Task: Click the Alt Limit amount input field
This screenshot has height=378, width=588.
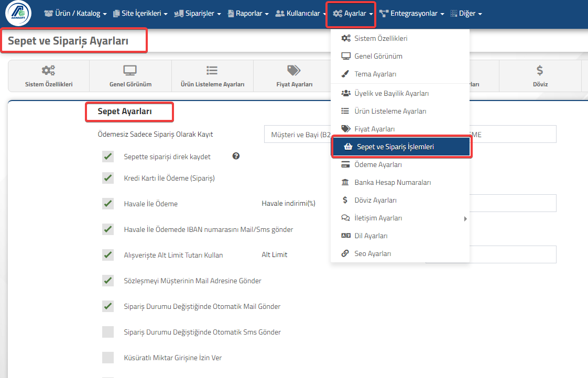Action: tap(513, 255)
